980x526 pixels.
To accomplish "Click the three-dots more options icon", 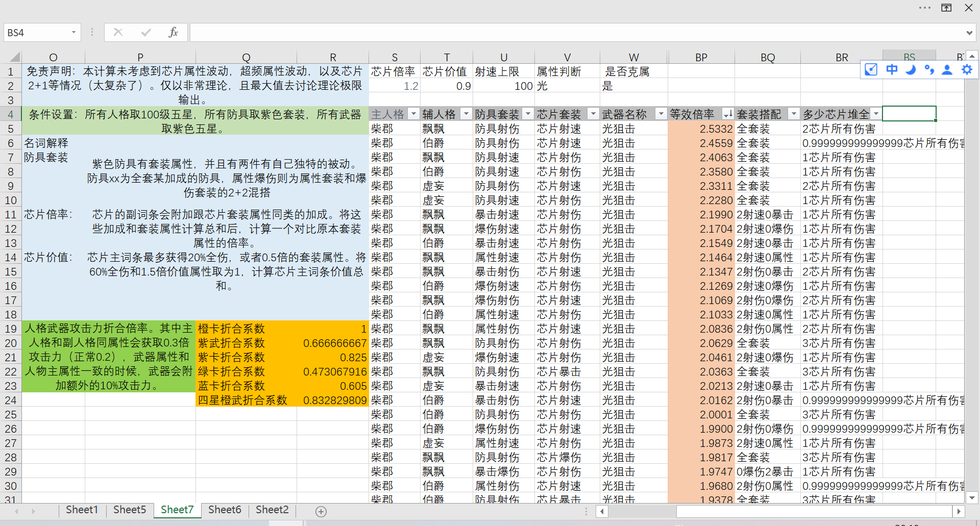I will coord(924,8).
